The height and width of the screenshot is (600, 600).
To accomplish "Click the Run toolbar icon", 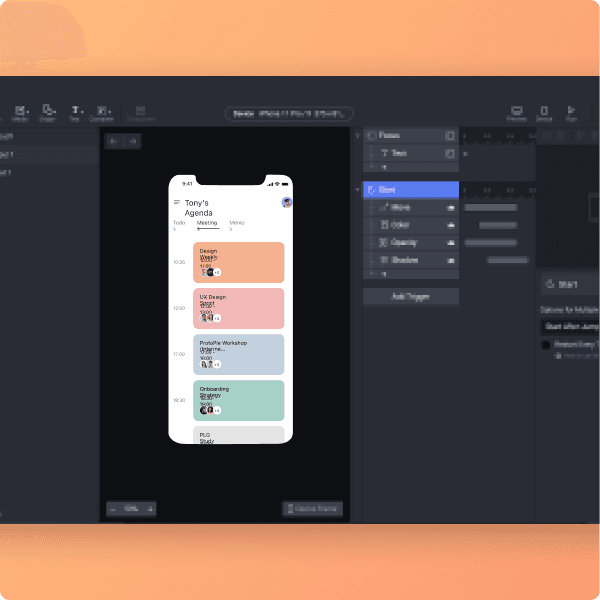I will tap(571, 114).
